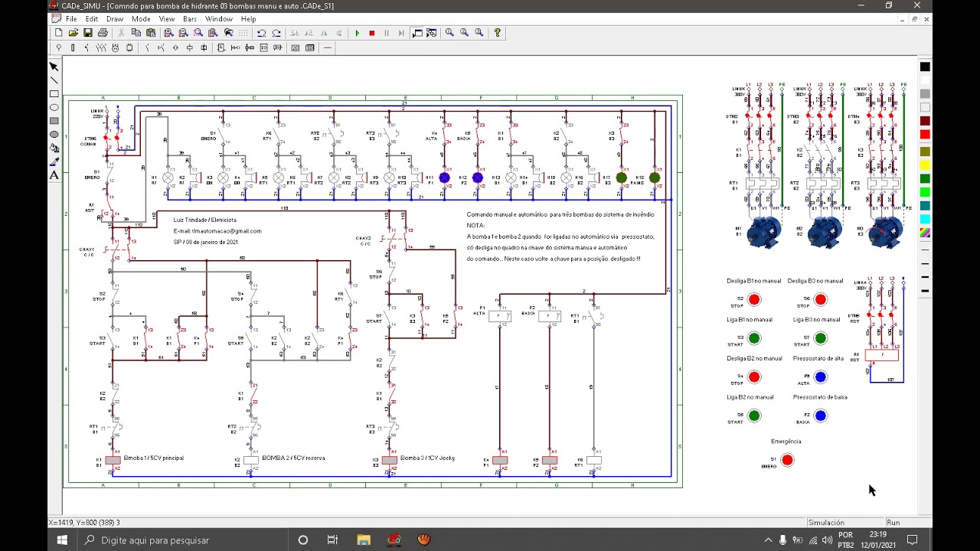Stop simulation with the red stop button

(x=371, y=33)
